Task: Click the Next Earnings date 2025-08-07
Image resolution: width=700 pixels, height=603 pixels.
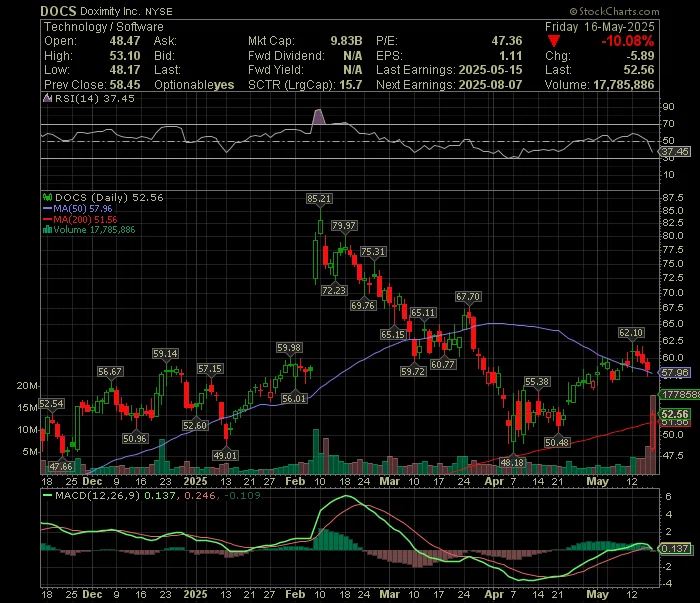Action: point(490,85)
